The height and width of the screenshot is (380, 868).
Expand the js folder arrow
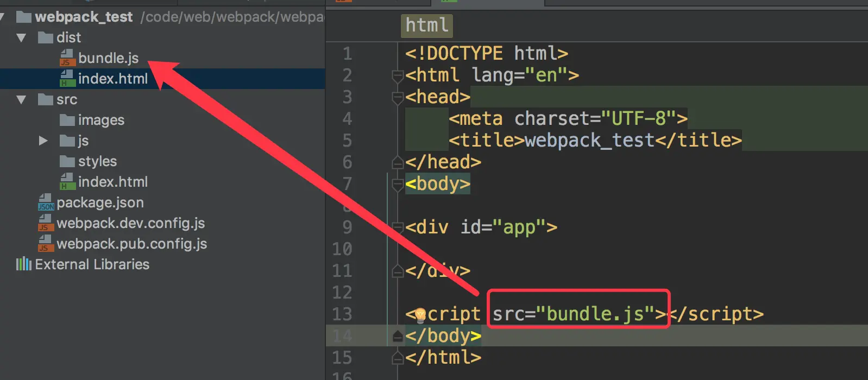[43, 141]
